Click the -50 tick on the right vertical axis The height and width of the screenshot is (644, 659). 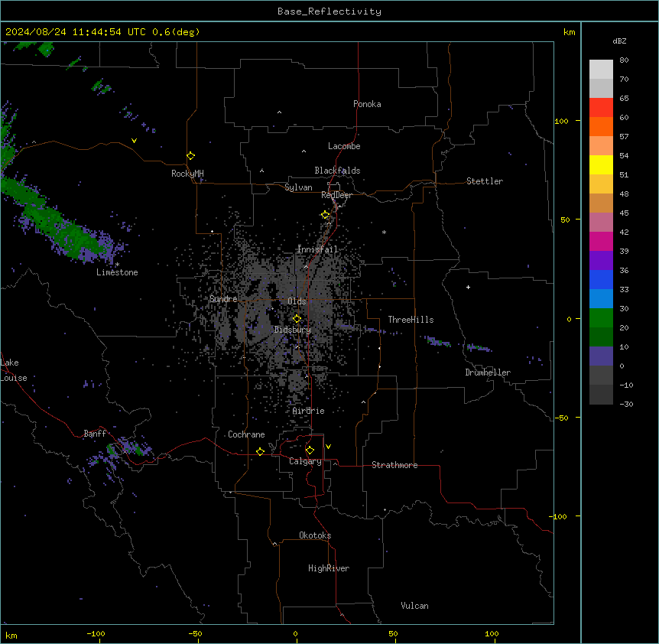pyautogui.click(x=562, y=418)
